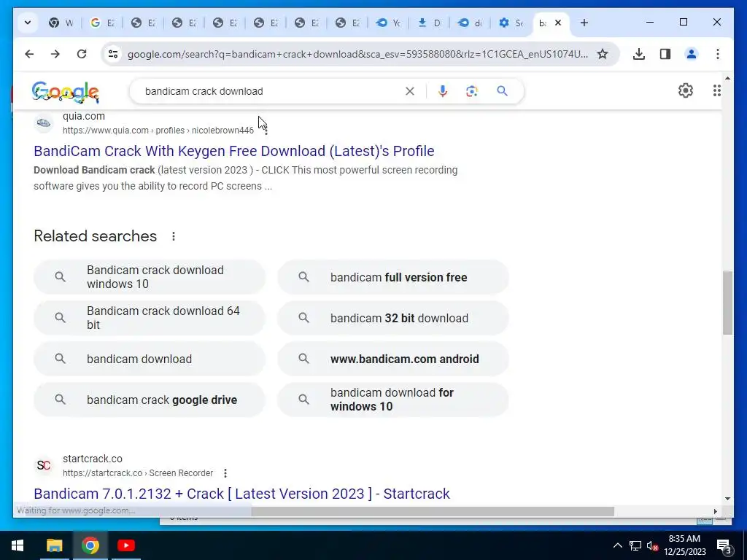Open the Windows Start menu
747x560 pixels.
click(18, 545)
